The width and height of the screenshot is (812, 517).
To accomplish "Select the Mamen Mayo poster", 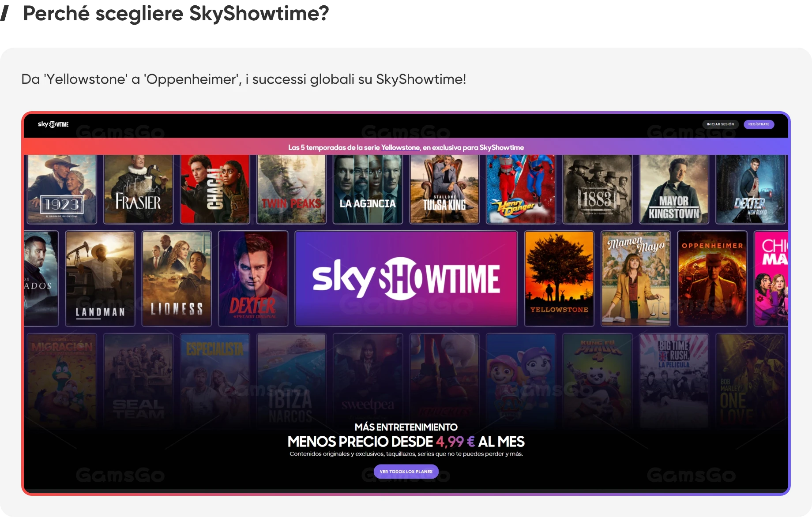I will [x=635, y=279].
